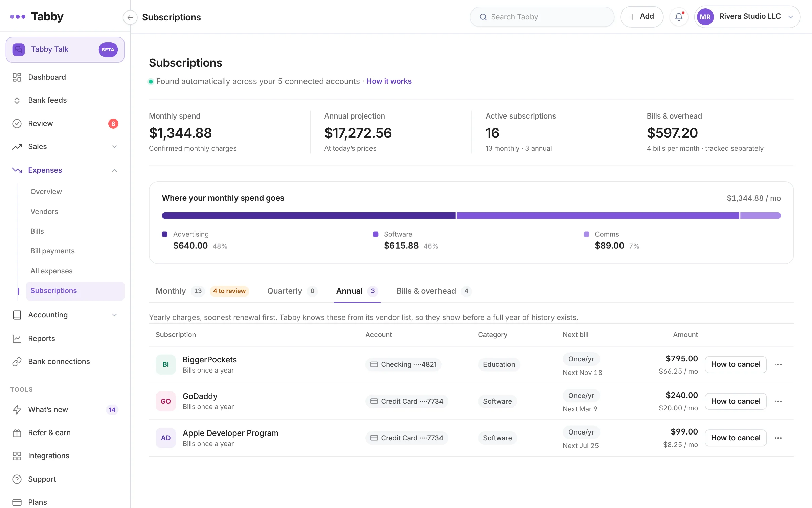Click How to cancel for BiggerPockets
This screenshot has height=508, width=812.
pyautogui.click(x=736, y=364)
